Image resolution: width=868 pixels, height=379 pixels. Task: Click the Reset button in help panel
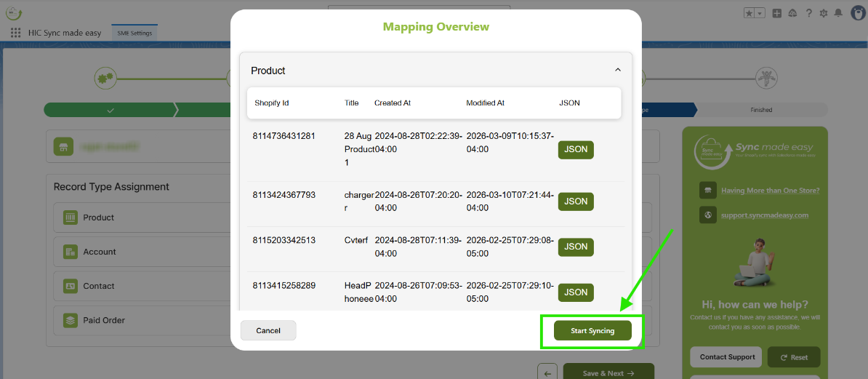[793, 357]
